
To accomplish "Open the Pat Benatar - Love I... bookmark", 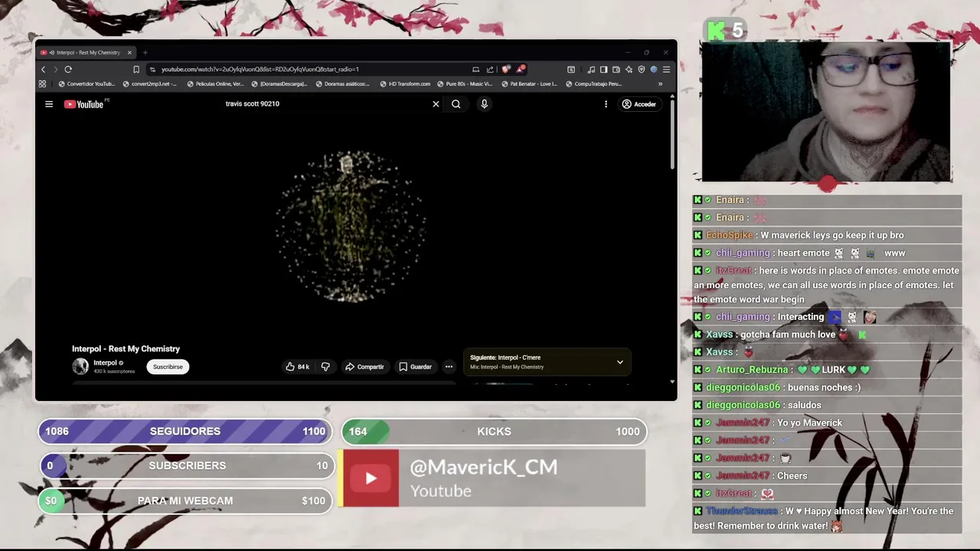I will (x=529, y=84).
